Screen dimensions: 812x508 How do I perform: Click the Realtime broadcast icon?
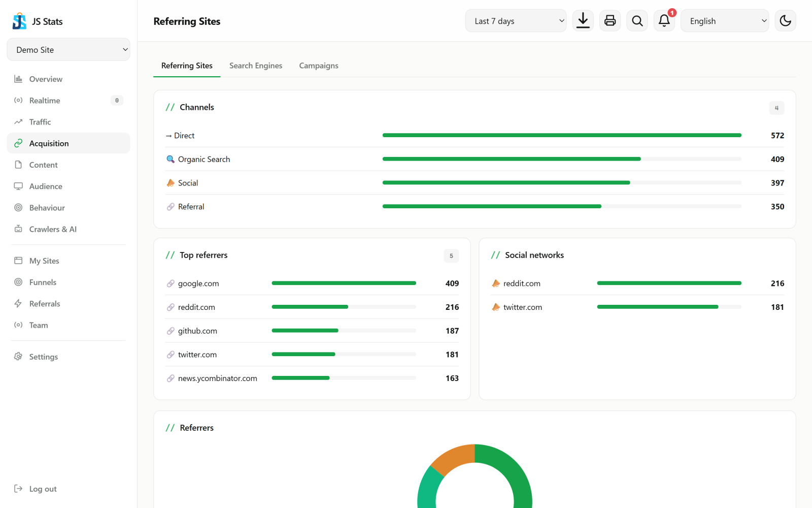[18, 100]
